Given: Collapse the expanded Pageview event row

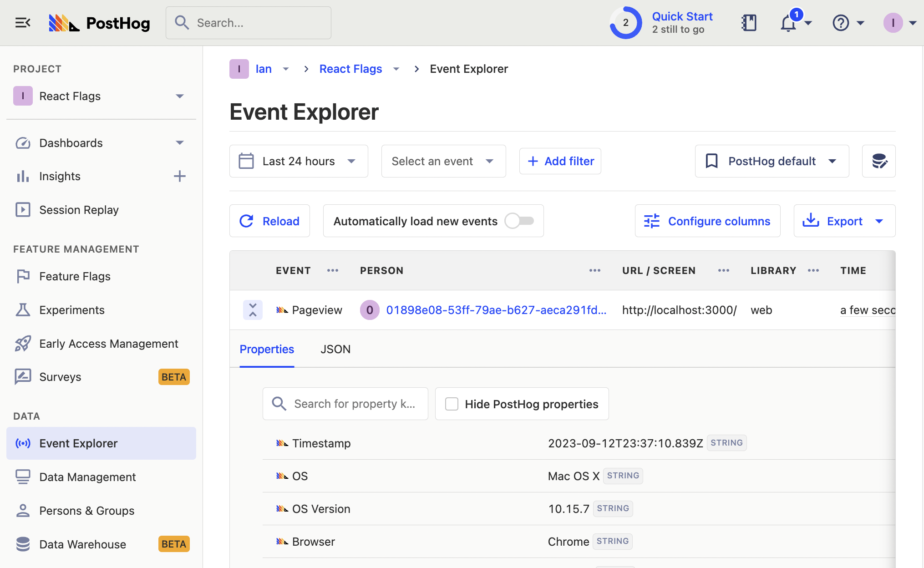Looking at the screenshot, I should tap(253, 310).
